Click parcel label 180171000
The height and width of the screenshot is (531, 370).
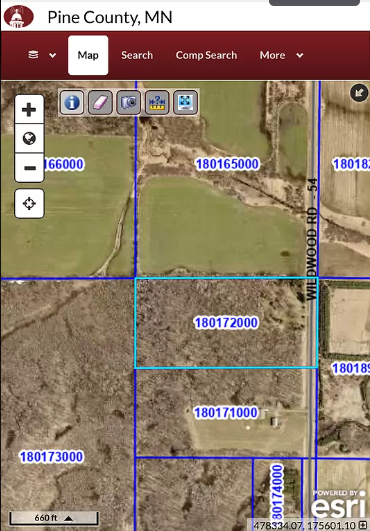tap(226, 413)
